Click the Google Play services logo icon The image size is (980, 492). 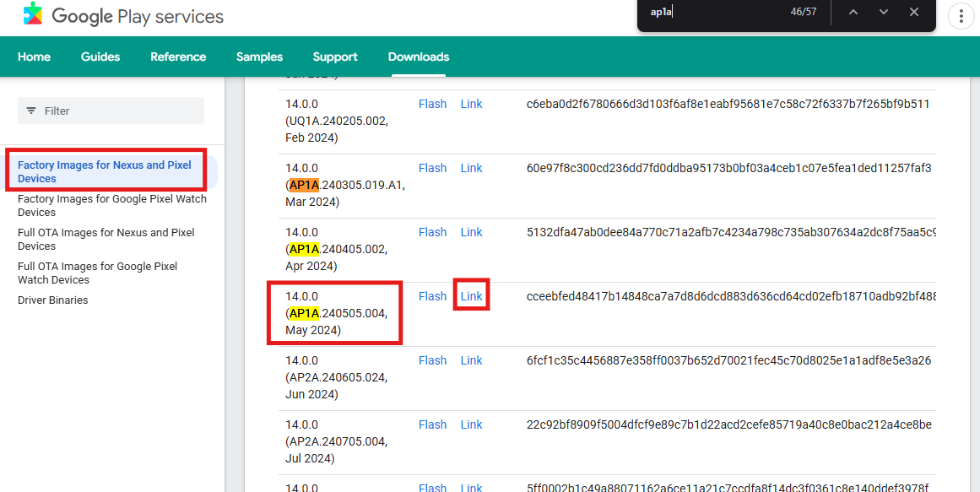[x=34, y=14]
